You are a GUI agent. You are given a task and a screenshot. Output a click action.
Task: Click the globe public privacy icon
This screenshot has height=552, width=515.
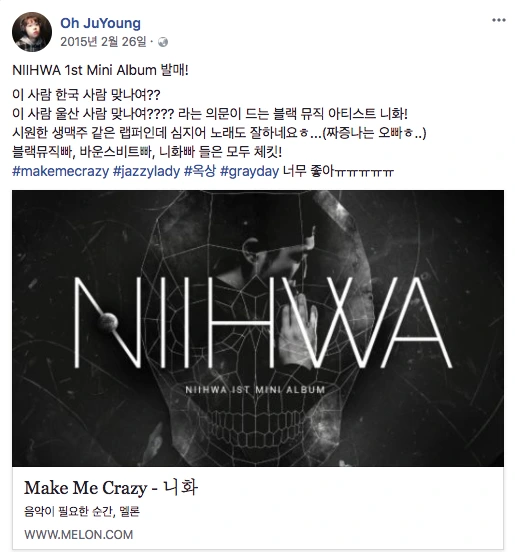click(163, 42)
